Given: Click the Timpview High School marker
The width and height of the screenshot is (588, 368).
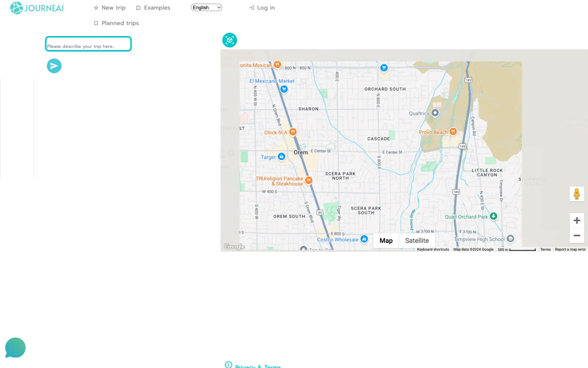Looking at the screenshot, I should pos(510,238).
